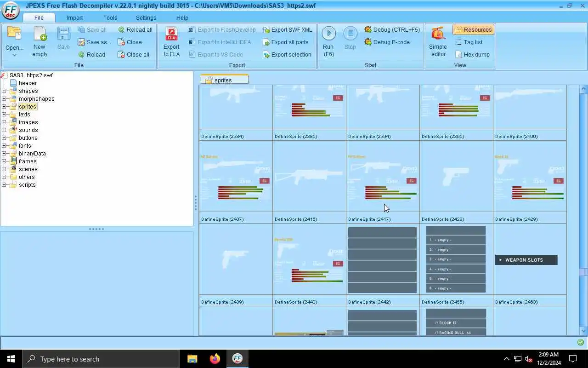Viewport: 588px width, 368px height.
Task: Click Export selection
Action: (287, 54)
